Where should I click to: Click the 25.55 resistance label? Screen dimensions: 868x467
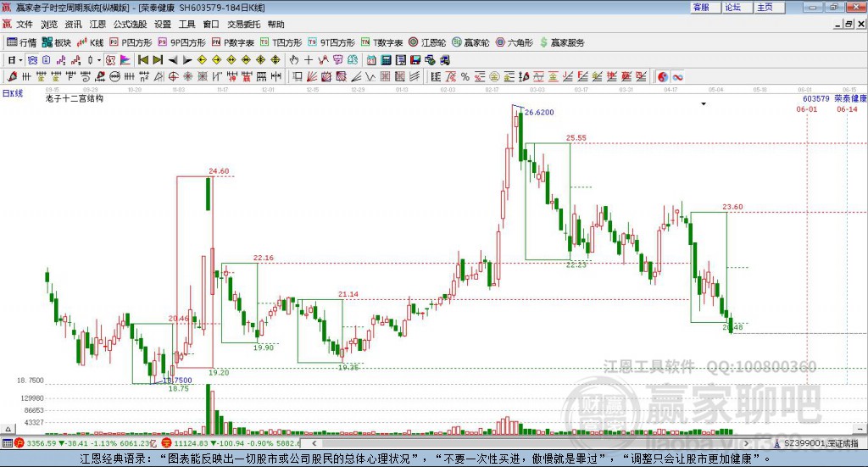pyautogui.click(x=576, y=138)
